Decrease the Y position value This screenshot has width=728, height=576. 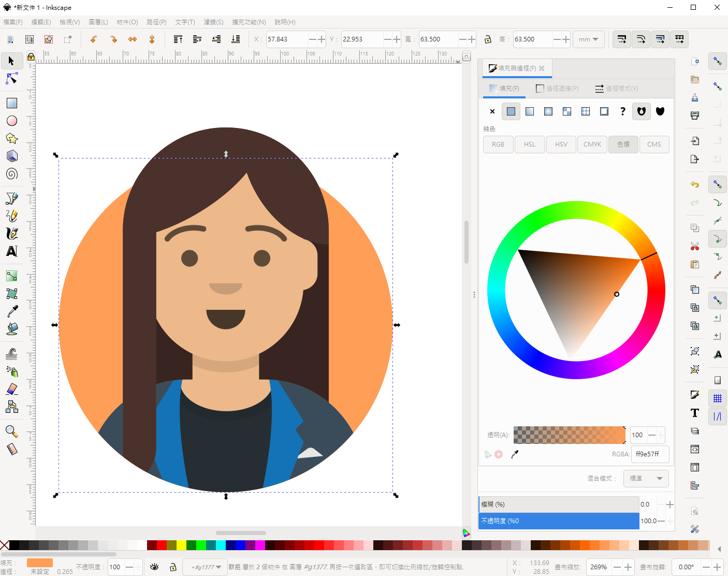[x=388, y=39]
